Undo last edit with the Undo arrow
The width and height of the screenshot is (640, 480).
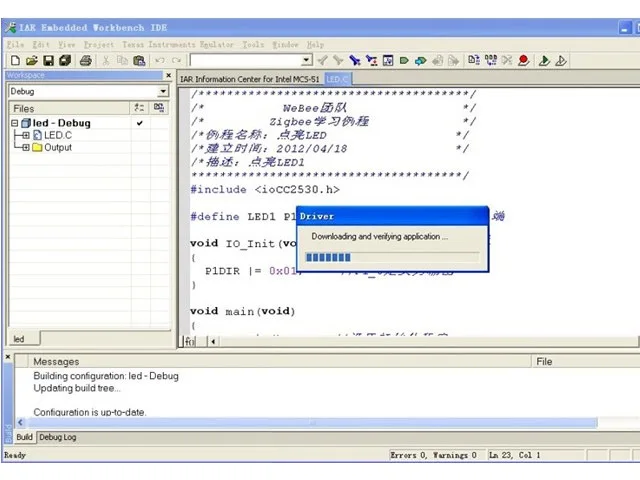coord(160,61)
